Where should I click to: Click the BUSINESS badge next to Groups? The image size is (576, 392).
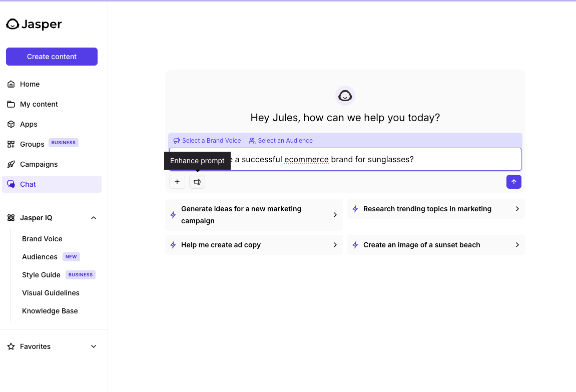[64, 143]
